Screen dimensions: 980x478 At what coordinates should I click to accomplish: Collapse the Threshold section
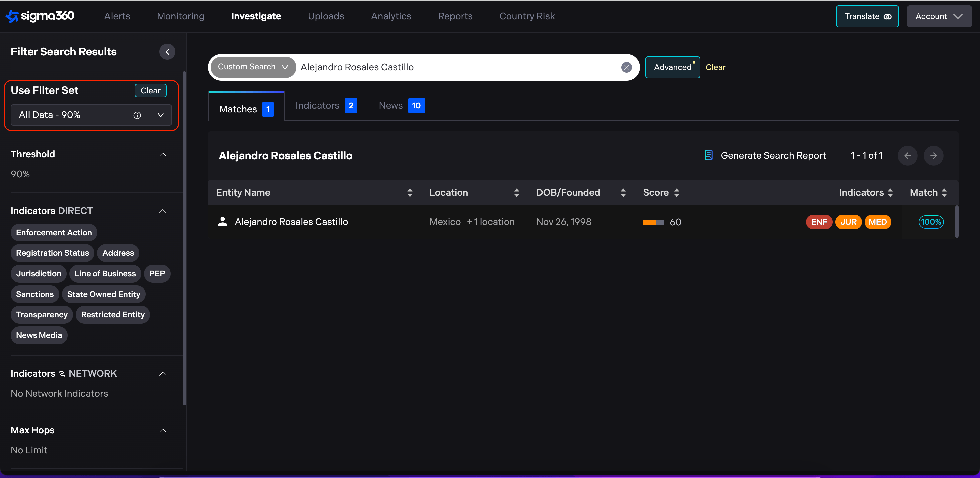162,155
